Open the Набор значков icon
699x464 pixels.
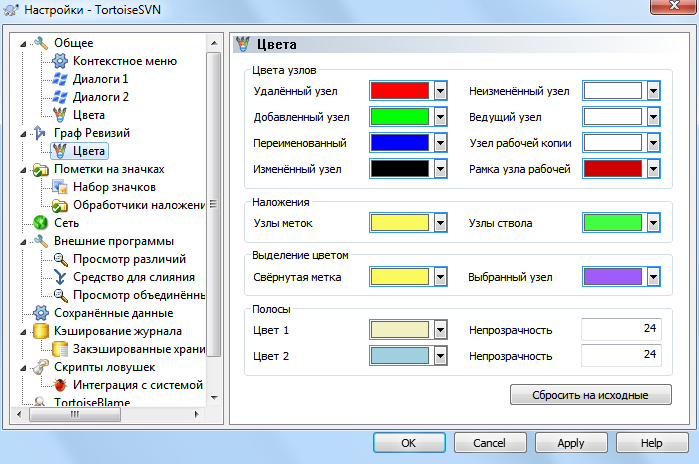click(x=60, y=187)
